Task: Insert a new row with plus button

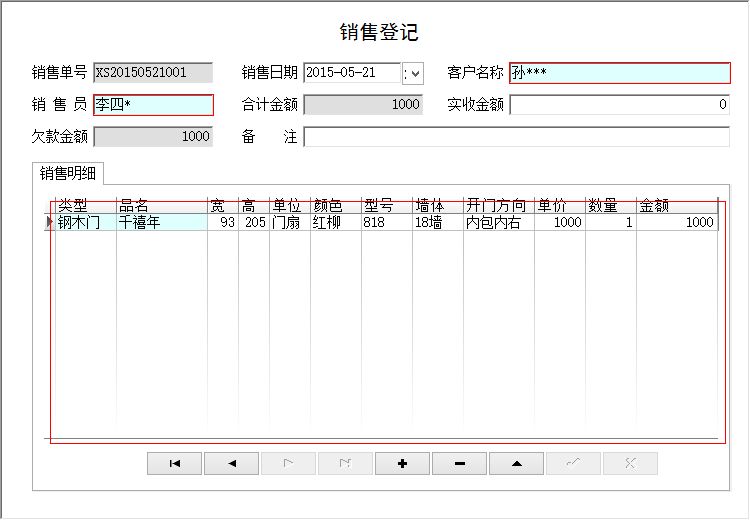Action: pos(402,463)
